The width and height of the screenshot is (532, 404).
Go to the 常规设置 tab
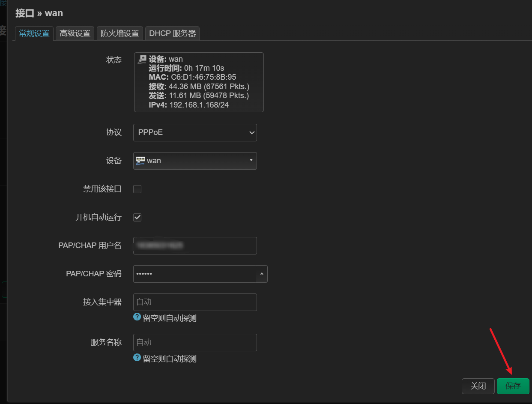[x=34, y=33]
